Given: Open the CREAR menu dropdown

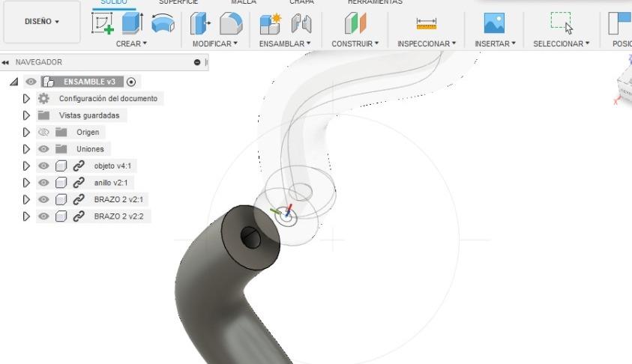Looking at the screenshot, I should tap(131, 43).
